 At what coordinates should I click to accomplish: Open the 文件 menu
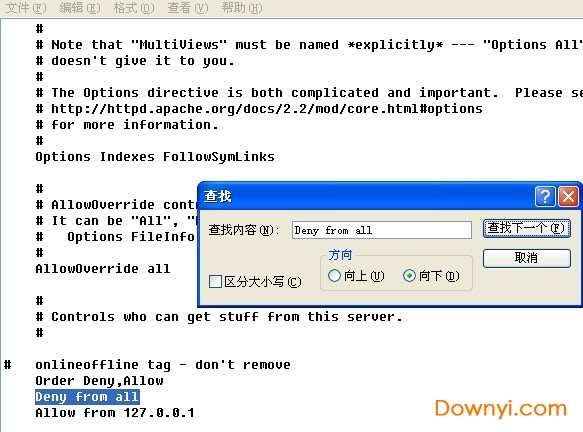coord(26,8)
